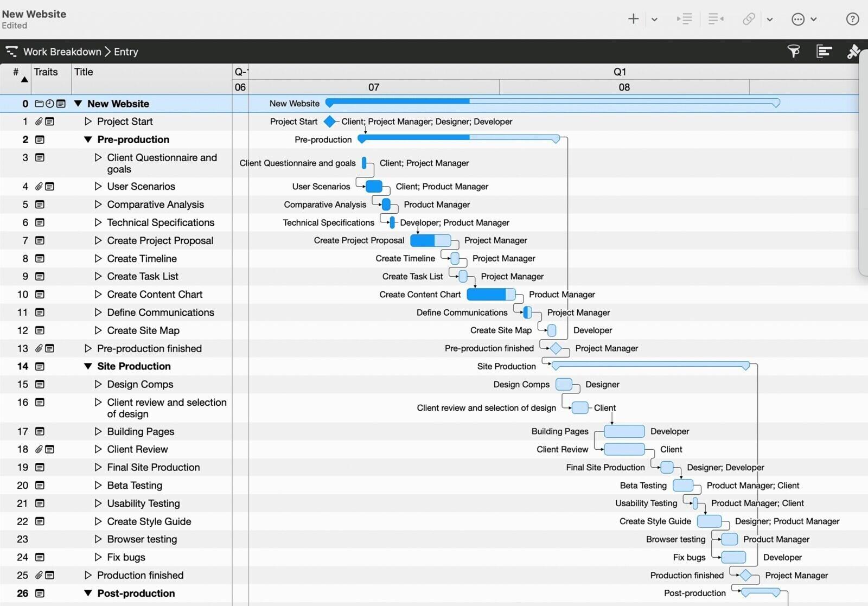Screen dimensions: 868x606
Task: Open the more options ellipsis menu
Action: pyautogui.click(x=798, y=19)
